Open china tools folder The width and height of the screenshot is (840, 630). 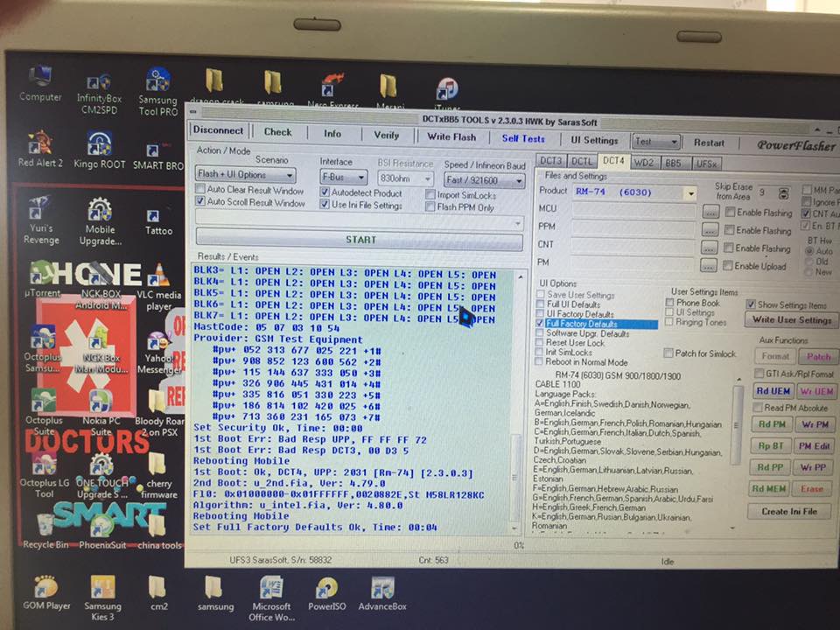tap(159, 531)
